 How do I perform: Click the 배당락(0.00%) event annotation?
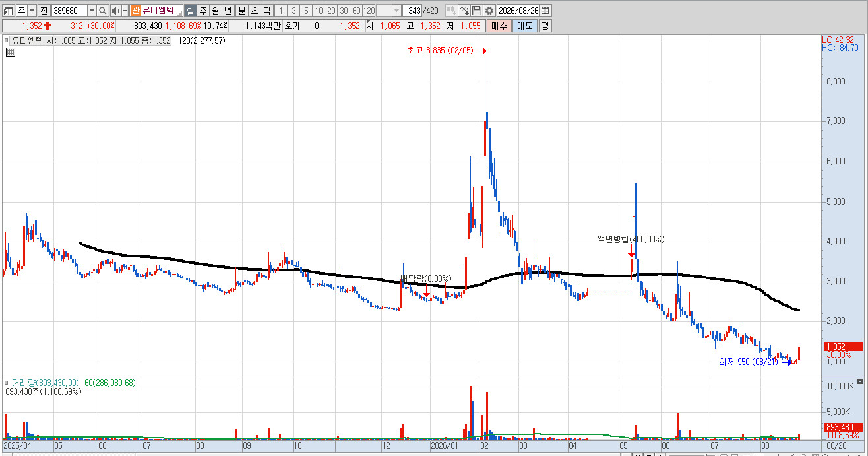tap(425, 278)
